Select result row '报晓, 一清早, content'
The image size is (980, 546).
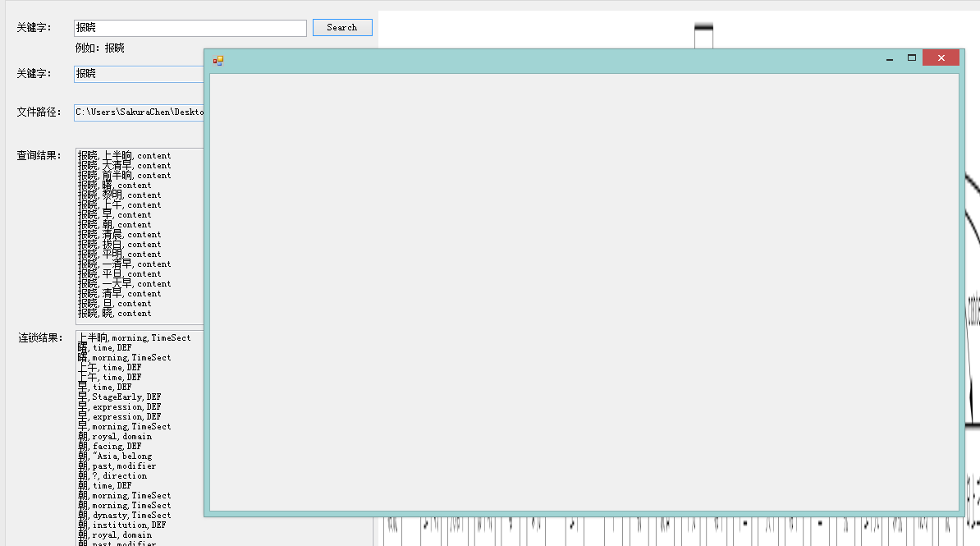point(125,264)
